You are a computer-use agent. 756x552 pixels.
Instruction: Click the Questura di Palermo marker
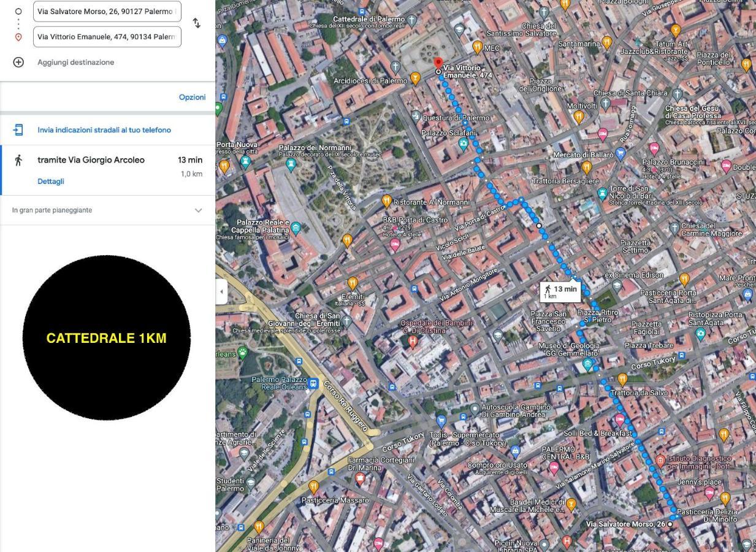[x=415, y=116]
